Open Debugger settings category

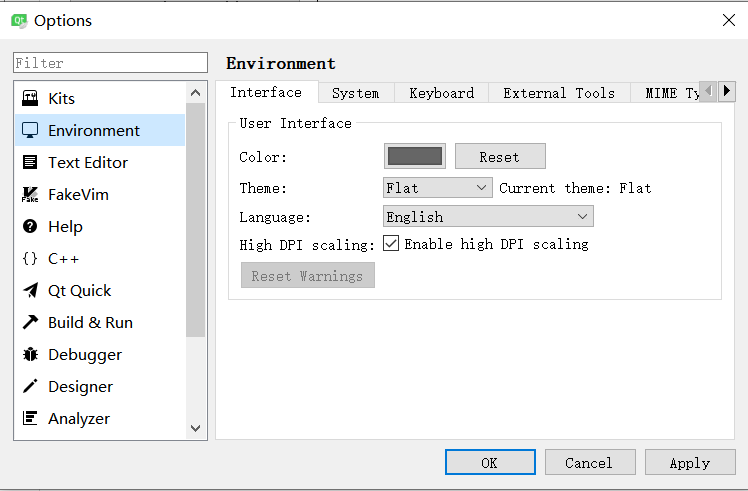[x=100, y=354]
